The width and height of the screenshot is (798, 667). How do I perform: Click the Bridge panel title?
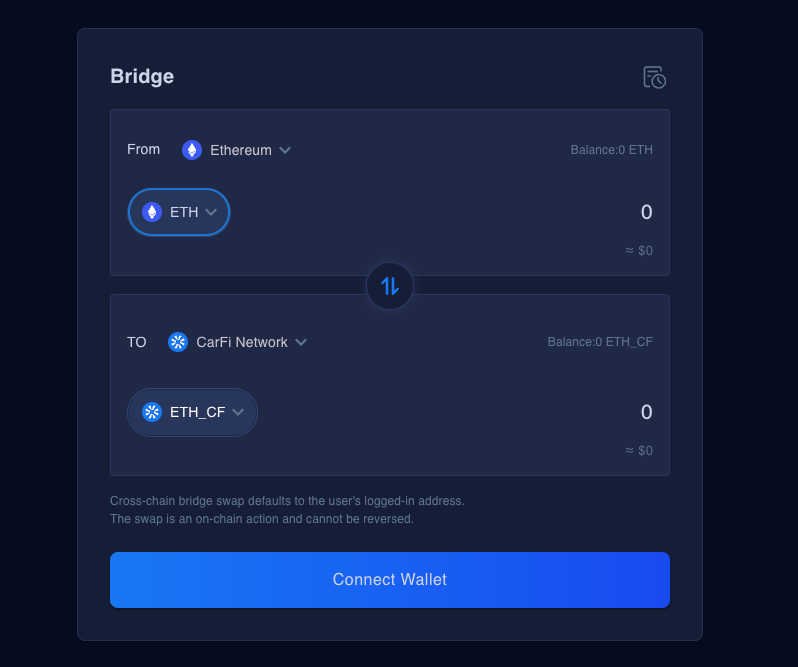point(142,76)
